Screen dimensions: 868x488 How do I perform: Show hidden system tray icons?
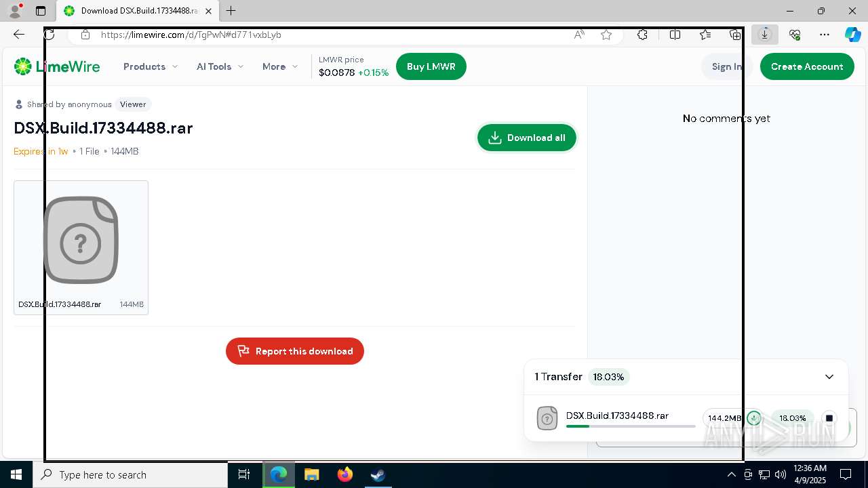tap(731, 474)
